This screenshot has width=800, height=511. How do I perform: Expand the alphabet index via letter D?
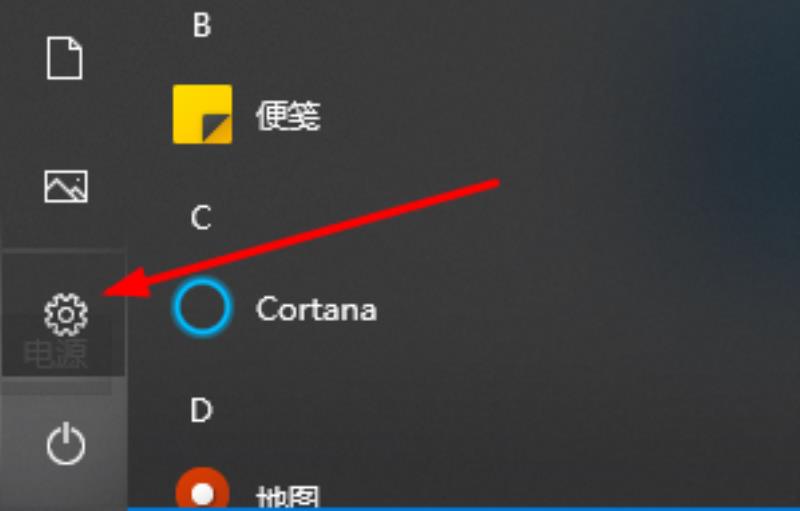[201, 410]
